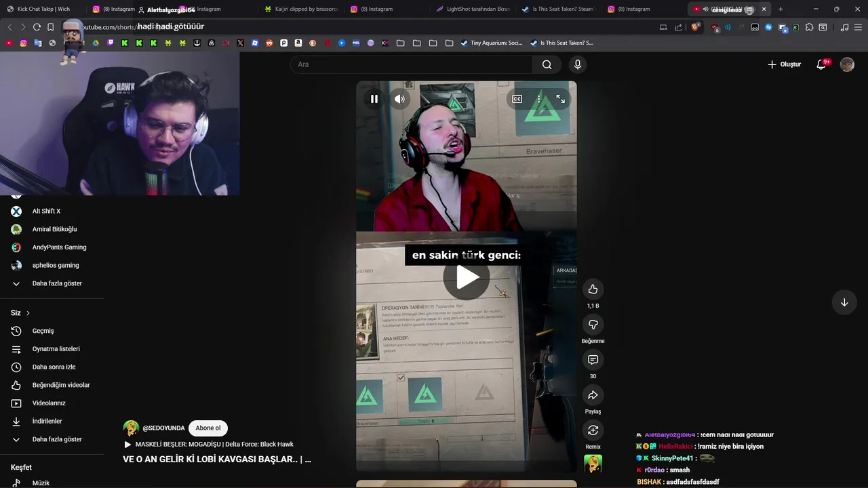Close the active YouTube tab
The image size is (868, 488).
(764, 9)
